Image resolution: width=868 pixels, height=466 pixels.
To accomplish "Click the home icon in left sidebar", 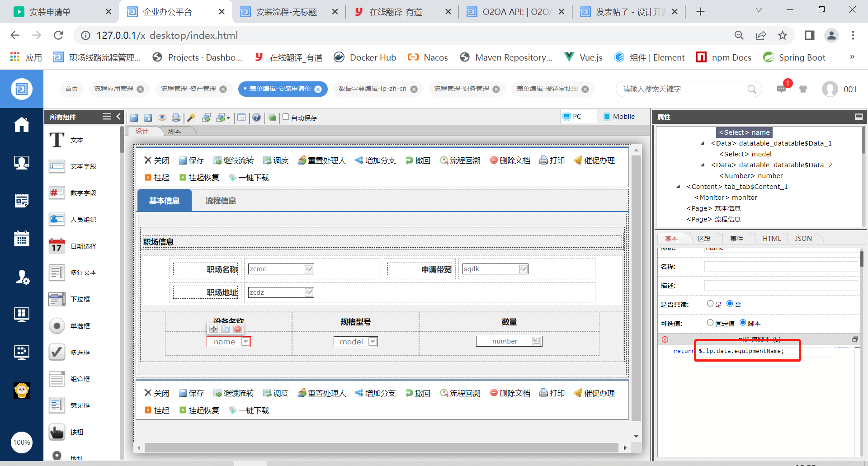I will (x=21, y=125).
